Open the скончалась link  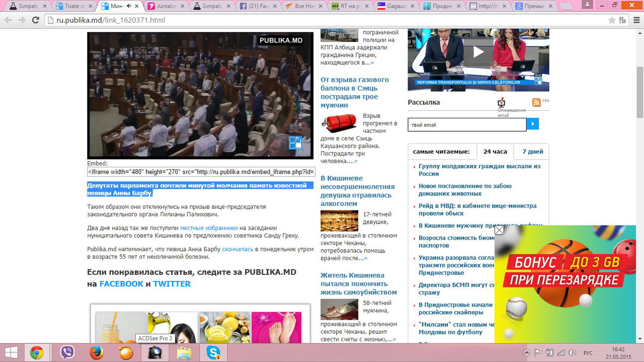(238, 249)
